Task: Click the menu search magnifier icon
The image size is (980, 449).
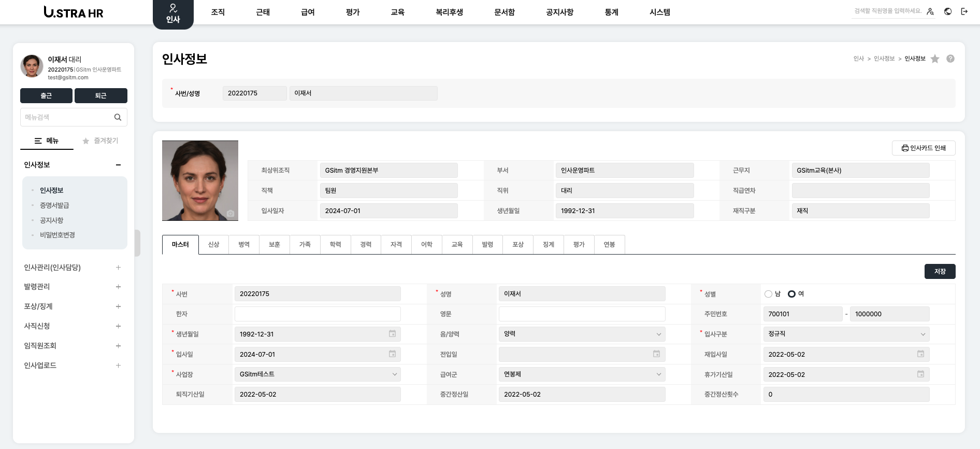Action: point(118,117)
